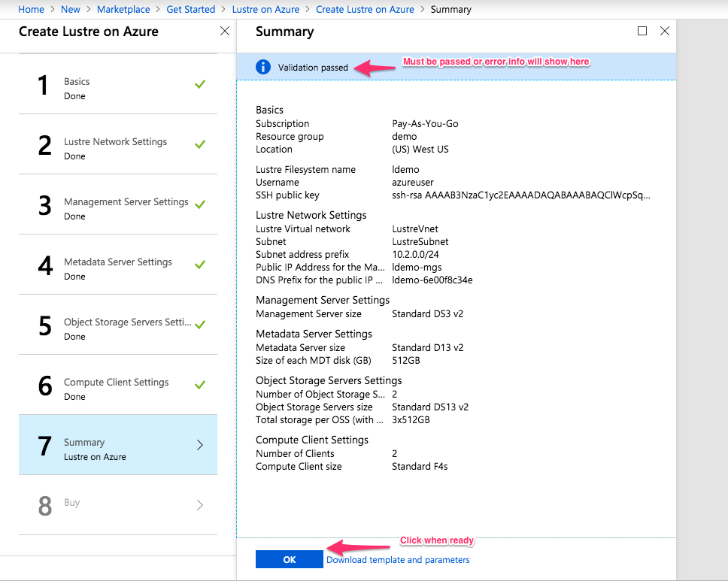Click the green checkmark next to Basics
Viewport: 728px width, 581px height.
click(x=200, y=84)
